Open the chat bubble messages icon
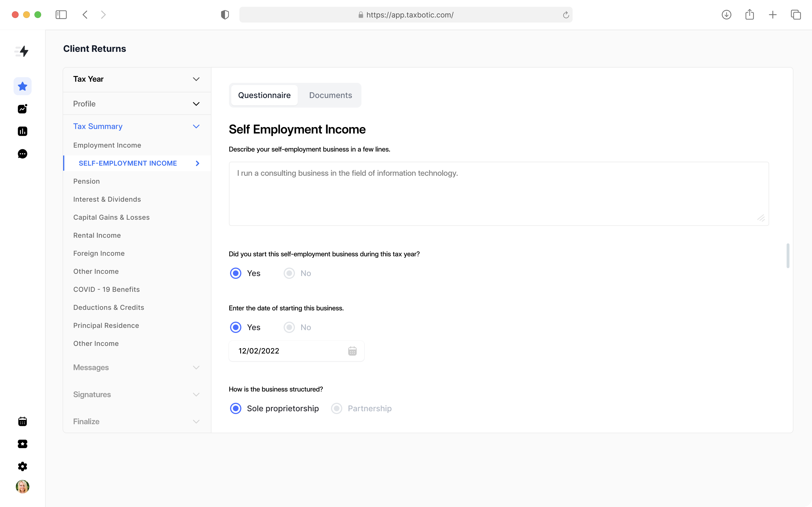 (x=23, y=154)
